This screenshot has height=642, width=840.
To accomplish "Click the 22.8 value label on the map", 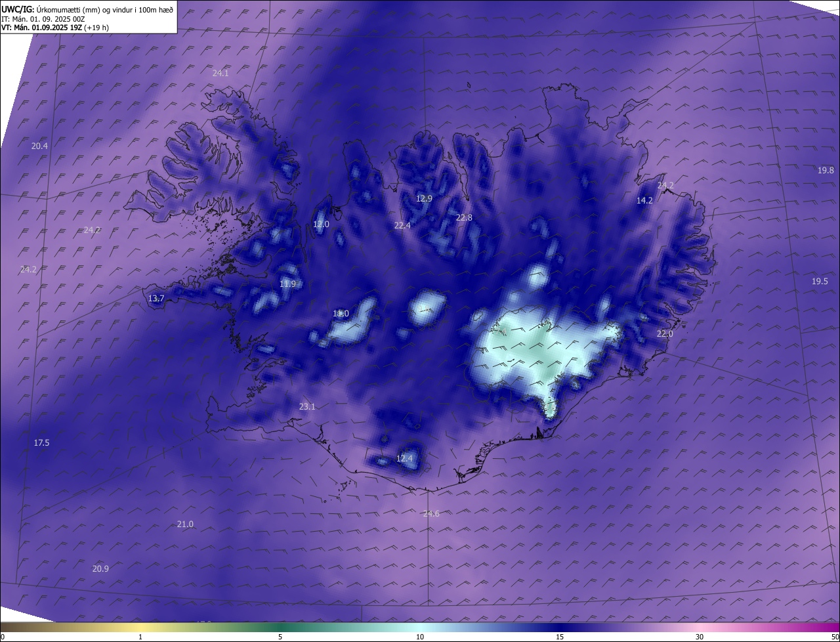I will coord(464,217).
